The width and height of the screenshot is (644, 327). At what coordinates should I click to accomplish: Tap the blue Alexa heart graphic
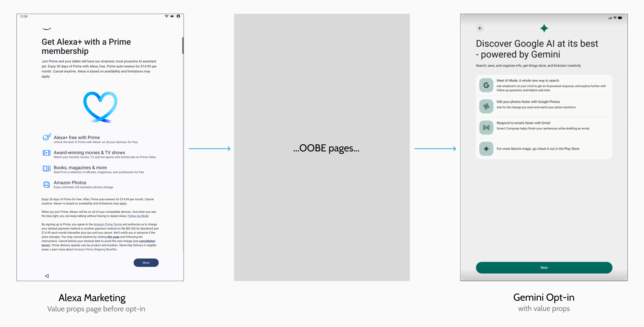(x=100, y=107)
